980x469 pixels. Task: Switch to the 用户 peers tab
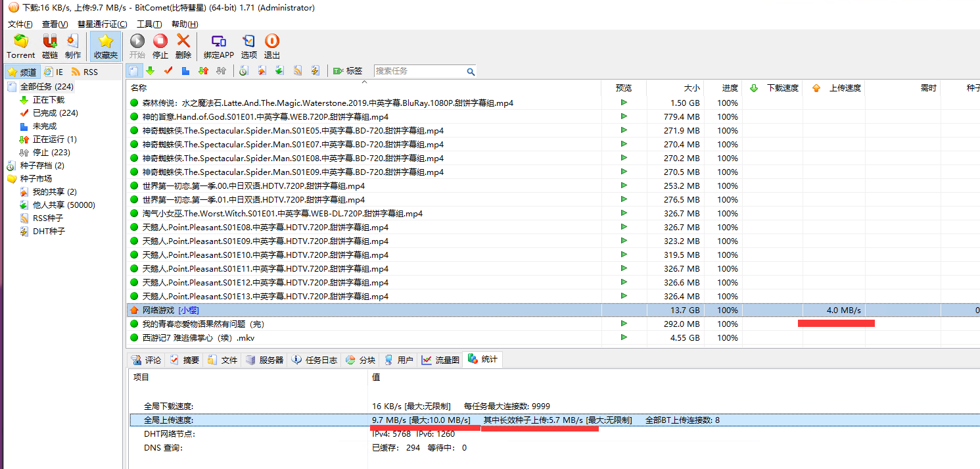tap(398, 360)
